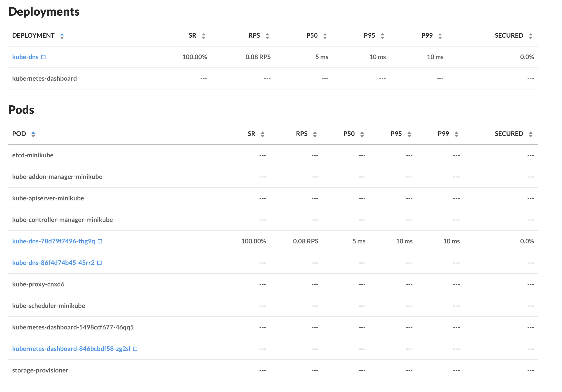The image size is (562, 392).
Task: Open square icon beside kube-dns-86f4d74b45-45rr2
Action: pyautogui.click(x=99, y=263)
